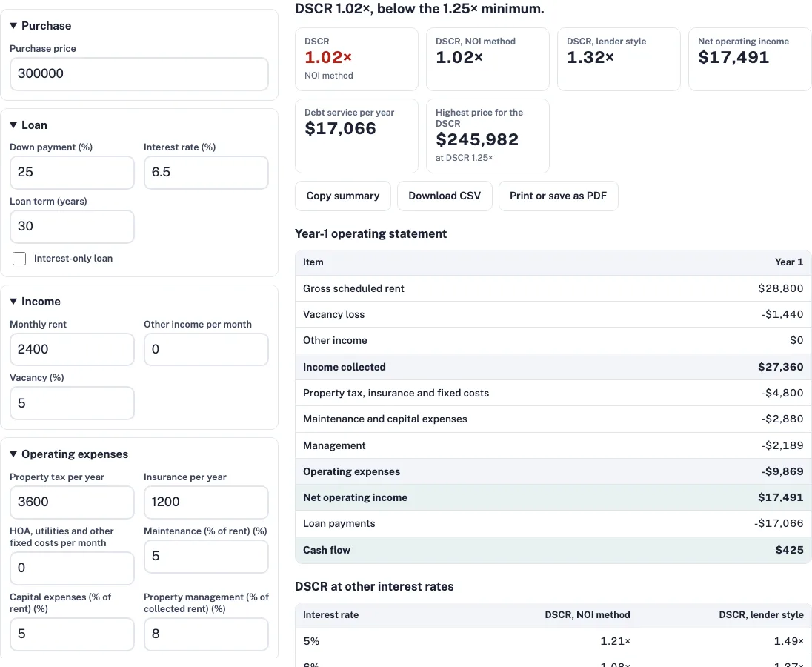Viewport: 812px width, 667px height.
Task: Collapse the Income section
Action: click(36, 302)
